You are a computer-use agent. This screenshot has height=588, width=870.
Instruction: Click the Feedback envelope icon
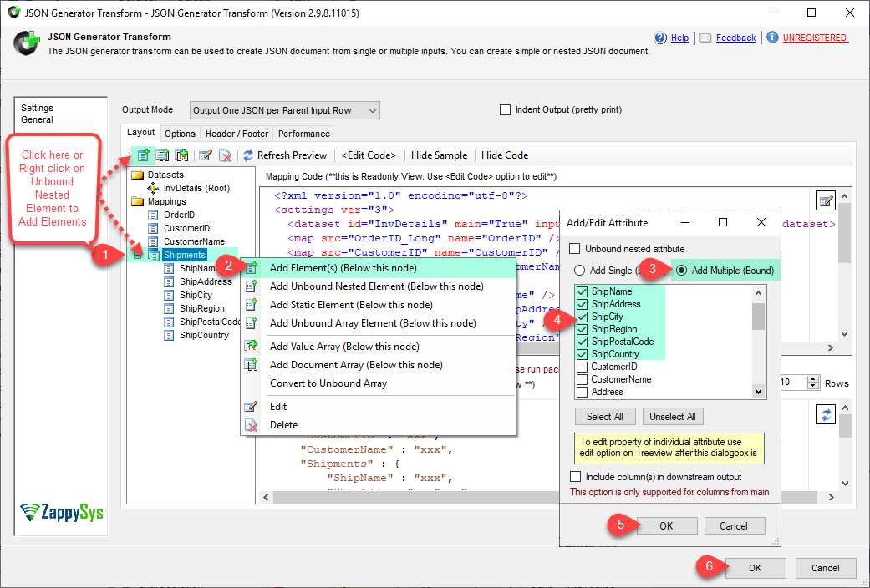[705, 38]
